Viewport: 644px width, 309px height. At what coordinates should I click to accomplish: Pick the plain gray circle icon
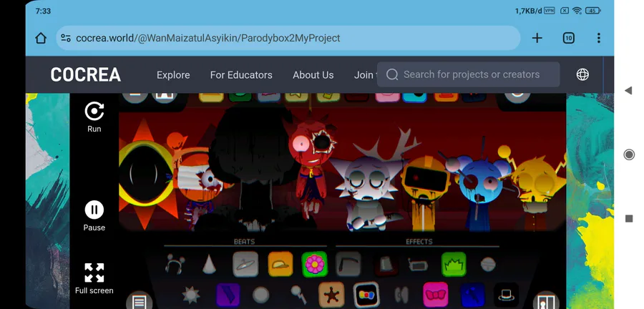260,295
